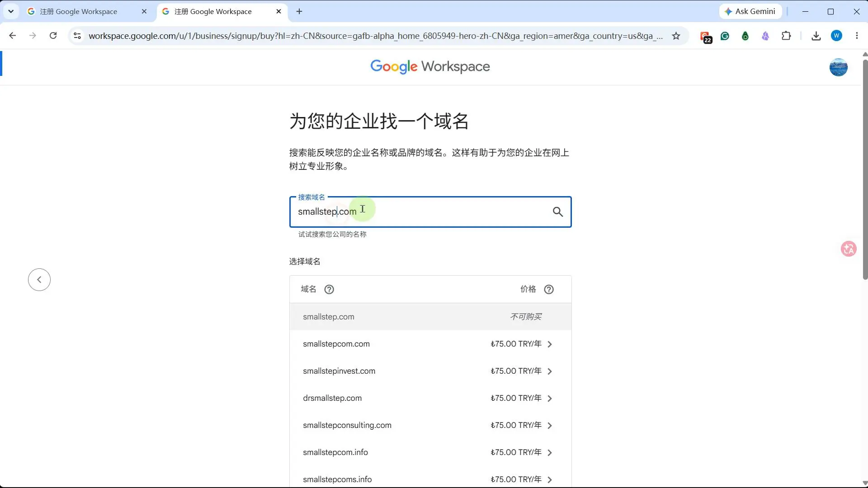Click the browser forward arrow

[33, 36]
